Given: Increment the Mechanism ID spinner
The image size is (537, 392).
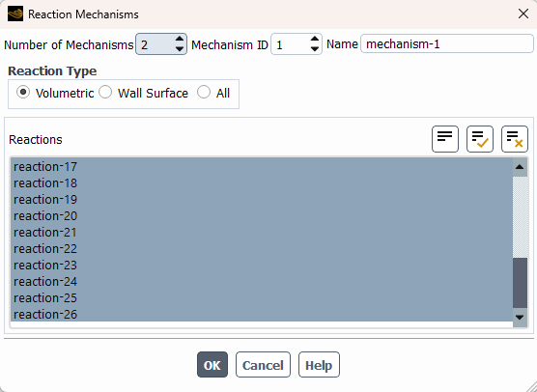Looking at the screenshot, I should [x=315, y=40].
